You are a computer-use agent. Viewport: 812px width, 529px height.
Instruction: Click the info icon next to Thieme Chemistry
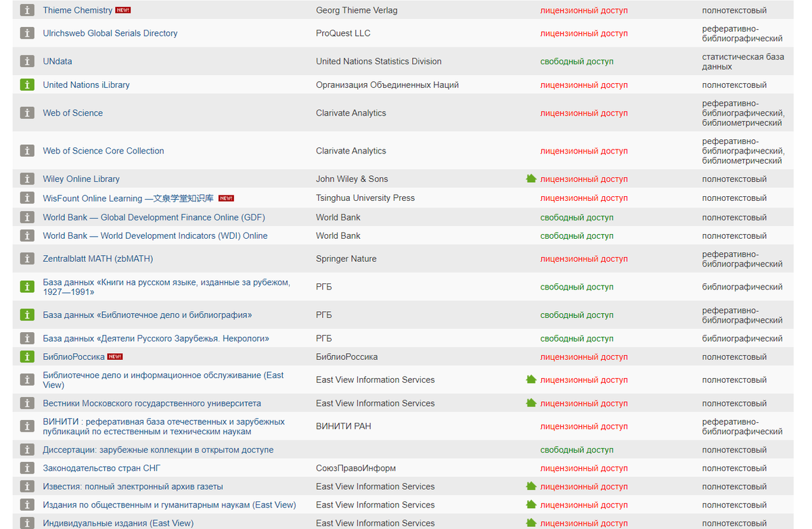tap(27, 10)
